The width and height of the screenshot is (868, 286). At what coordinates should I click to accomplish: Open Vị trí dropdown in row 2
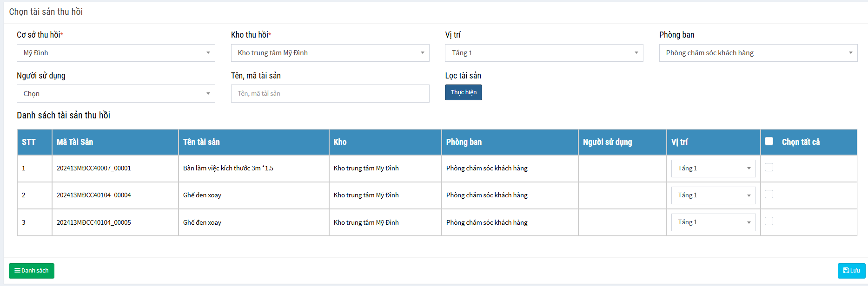pyautogui.click(x=713, y=195)
